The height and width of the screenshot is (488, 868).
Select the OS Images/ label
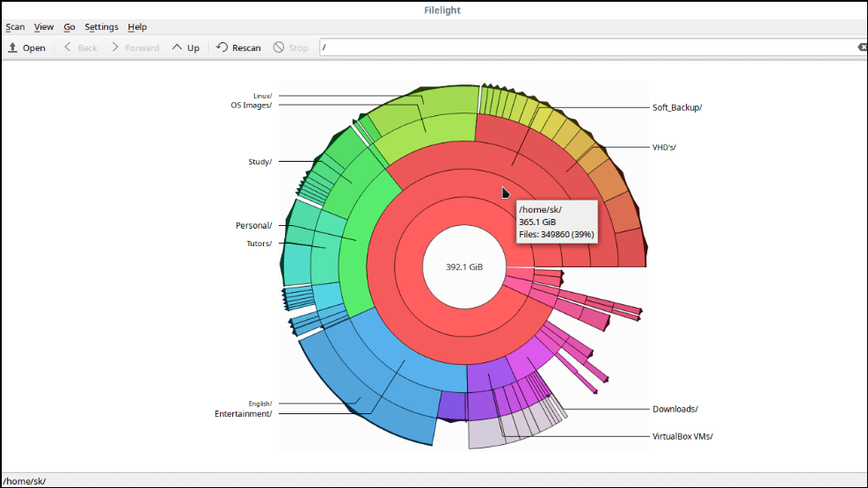(x=252, y=106)
